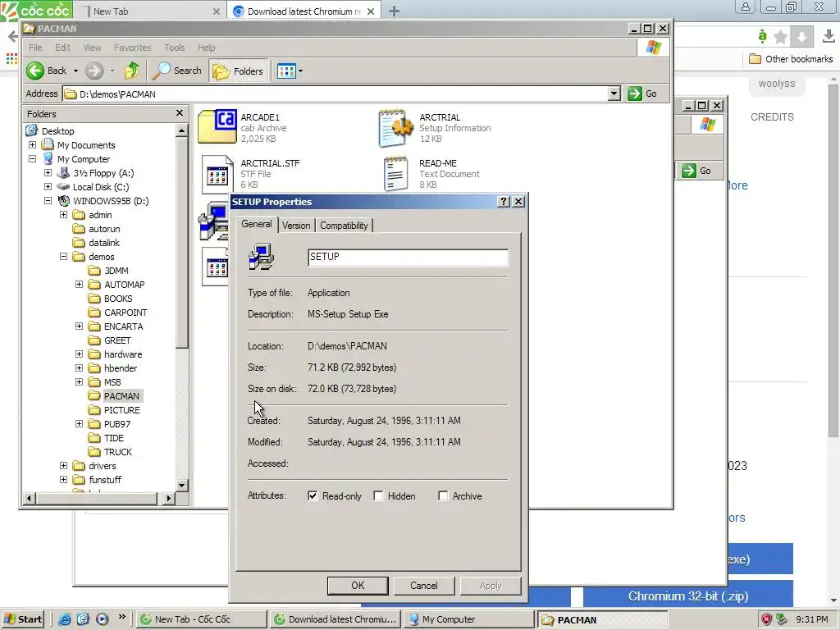
Task: Collapse the My Computer tree node
Action: coord(32,158)
